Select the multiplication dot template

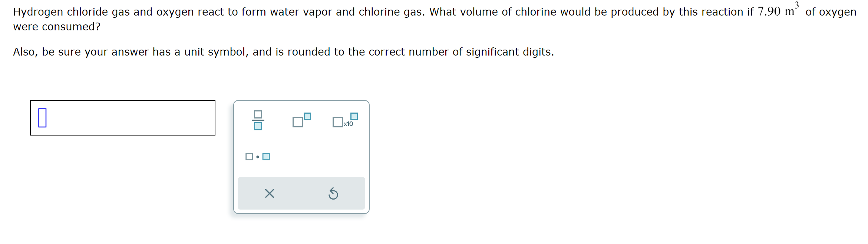[257, 156]
